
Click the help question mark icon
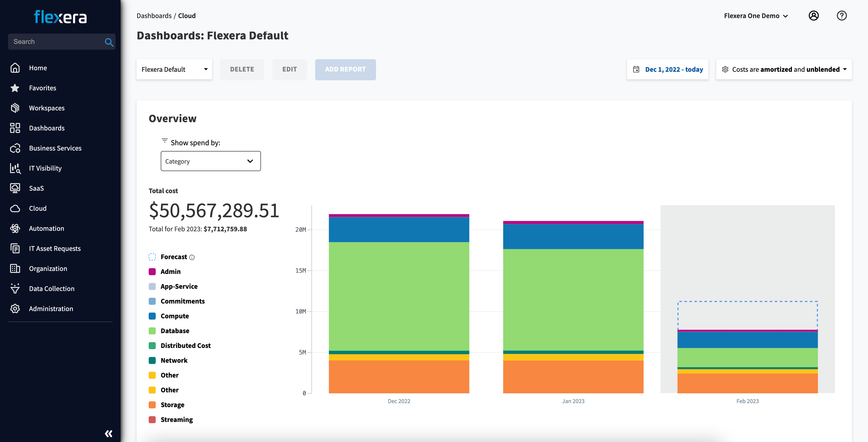pos(841,16)
